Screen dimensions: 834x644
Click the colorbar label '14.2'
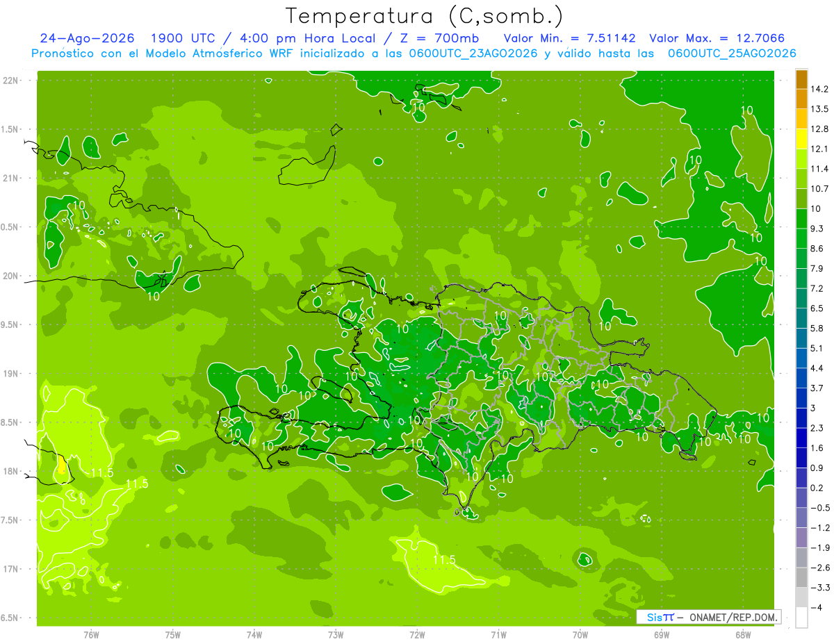point(819,89)
